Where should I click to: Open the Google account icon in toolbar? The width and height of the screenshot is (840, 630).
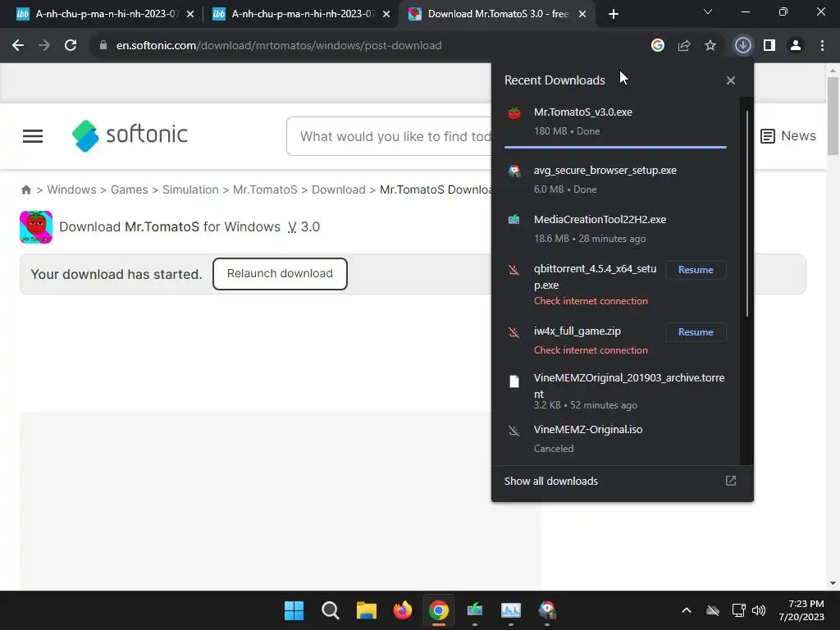(657, 46)
